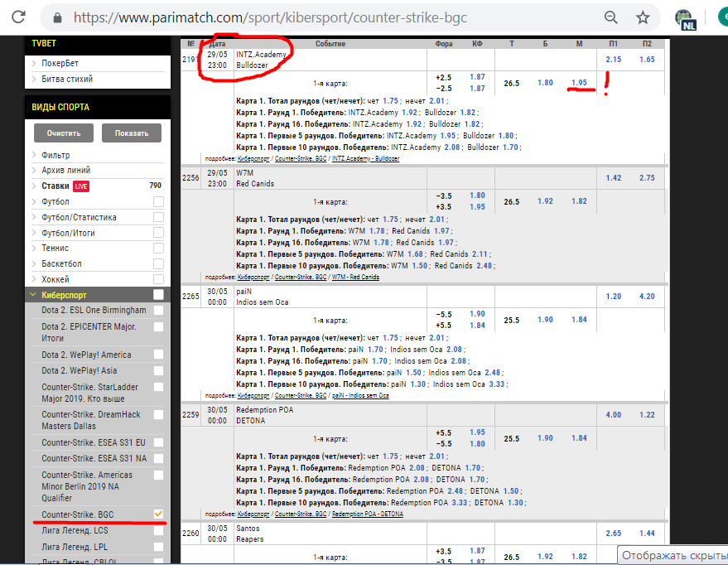Click П1 odds 4.00 for Redemption POA

614,414
